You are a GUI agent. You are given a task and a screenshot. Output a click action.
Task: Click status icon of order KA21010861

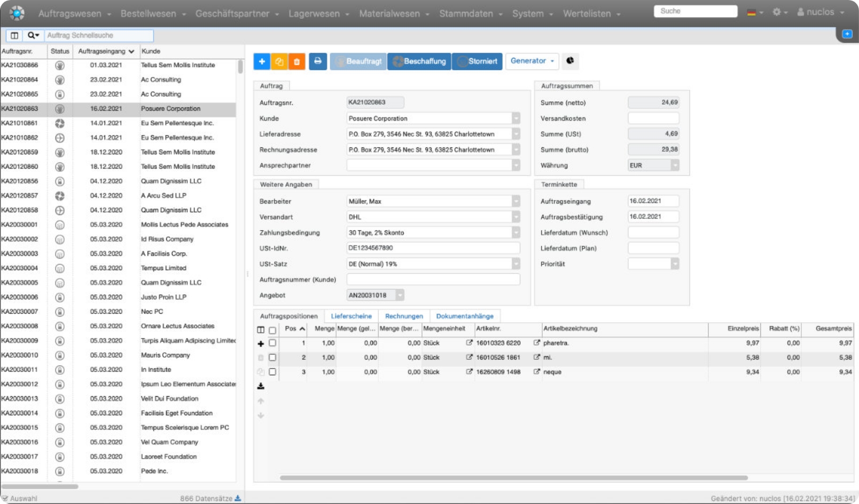coord(60,123)
